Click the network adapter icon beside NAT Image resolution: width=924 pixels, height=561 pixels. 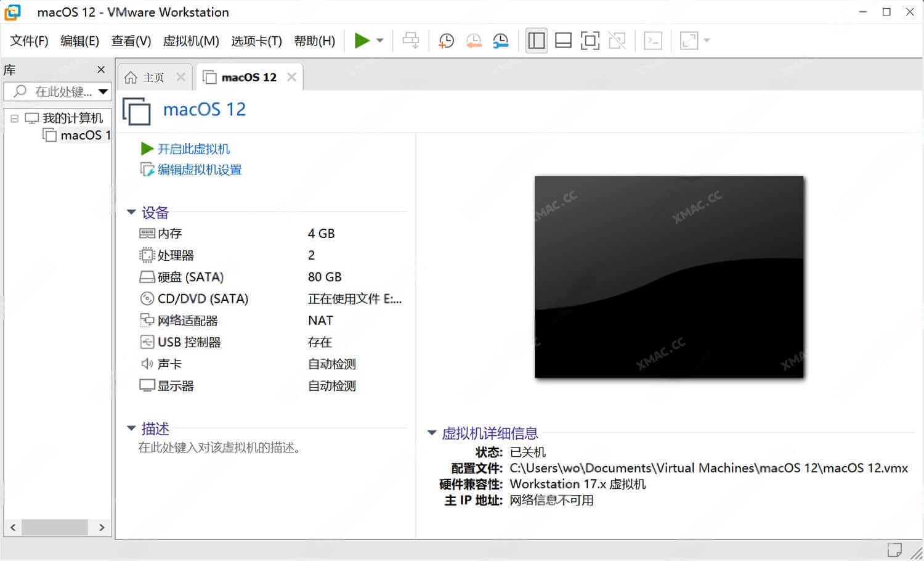(147, 320)
